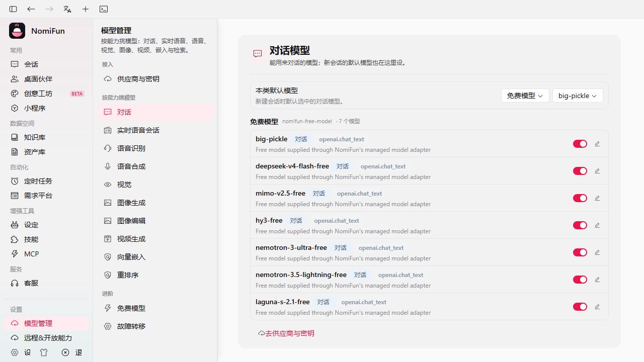Viewport: 644px width, 362px height.
Task: Toggle the sidebar panel icon in top bar
Action: tap(13, 9)
